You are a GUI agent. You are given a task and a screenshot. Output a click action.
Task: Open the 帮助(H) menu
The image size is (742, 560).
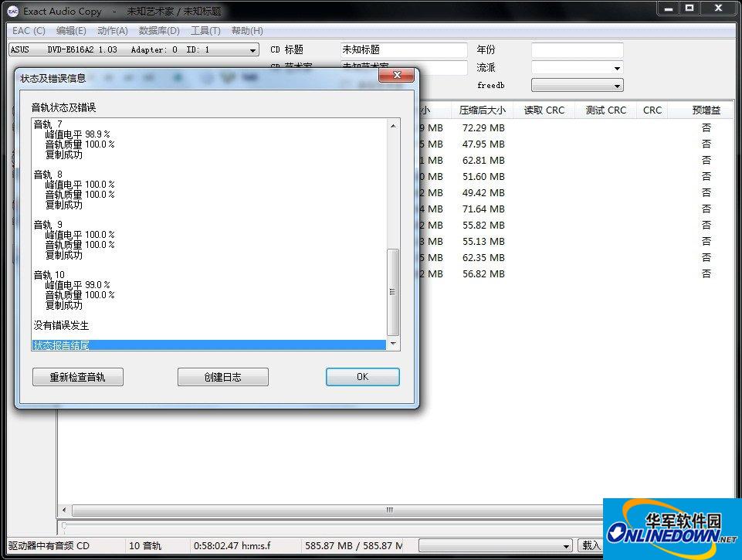coord(247,31)
